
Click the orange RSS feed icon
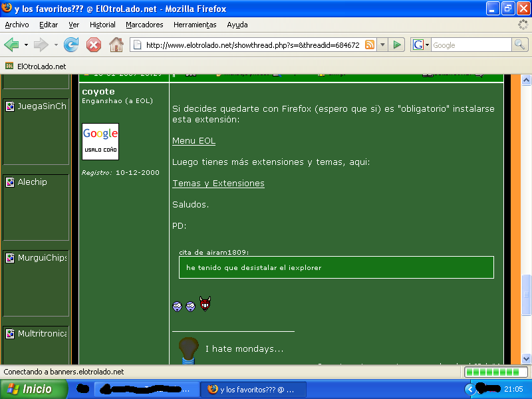(370, 45)
